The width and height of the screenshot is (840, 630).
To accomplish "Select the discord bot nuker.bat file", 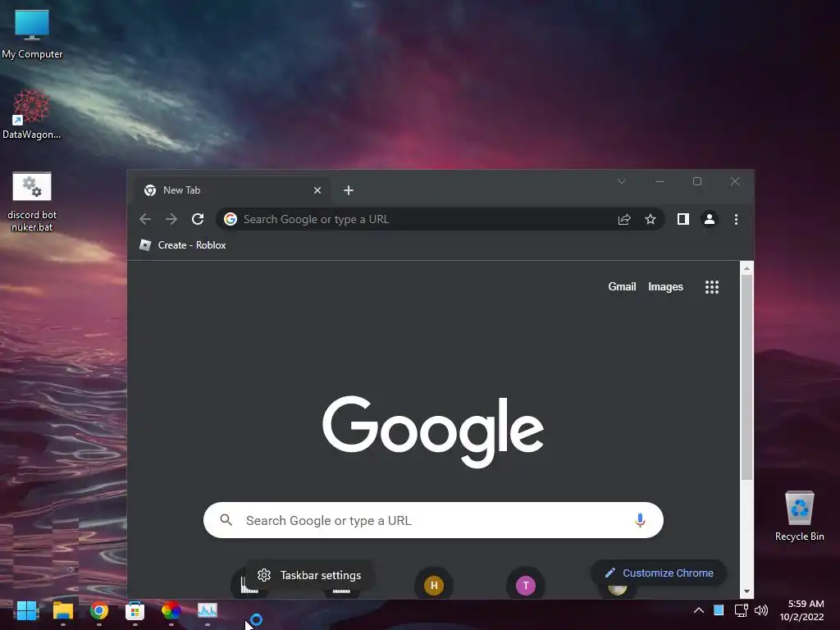I will (x=32, y=202).
